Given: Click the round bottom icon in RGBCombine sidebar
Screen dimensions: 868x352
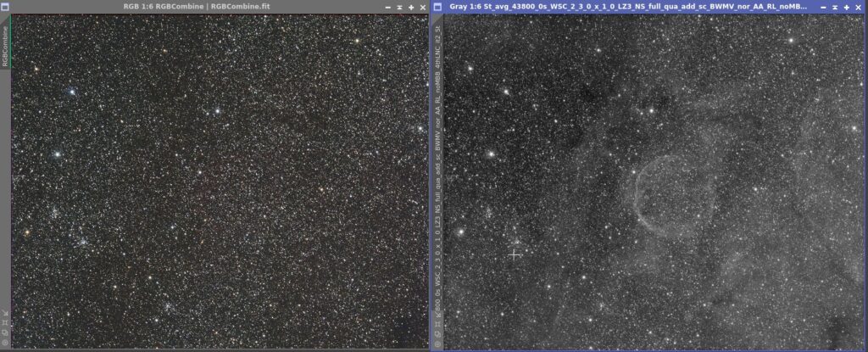Looking at the screenshot, I should click(5, 343).
